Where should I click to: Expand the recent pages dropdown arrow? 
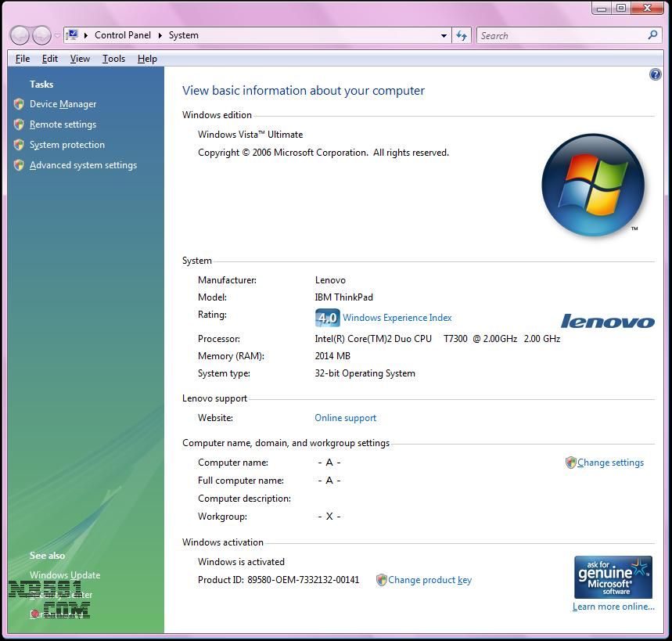click(57, 35)
